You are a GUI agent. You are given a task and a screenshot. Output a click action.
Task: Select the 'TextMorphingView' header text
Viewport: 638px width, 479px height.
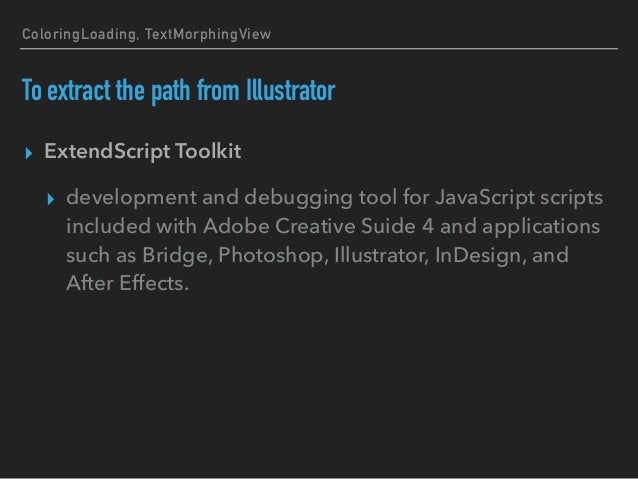coord(208,34)
